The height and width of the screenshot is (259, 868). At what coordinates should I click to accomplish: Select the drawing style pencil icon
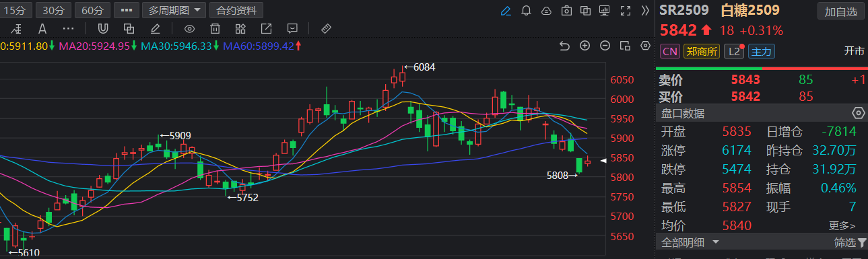156,29
